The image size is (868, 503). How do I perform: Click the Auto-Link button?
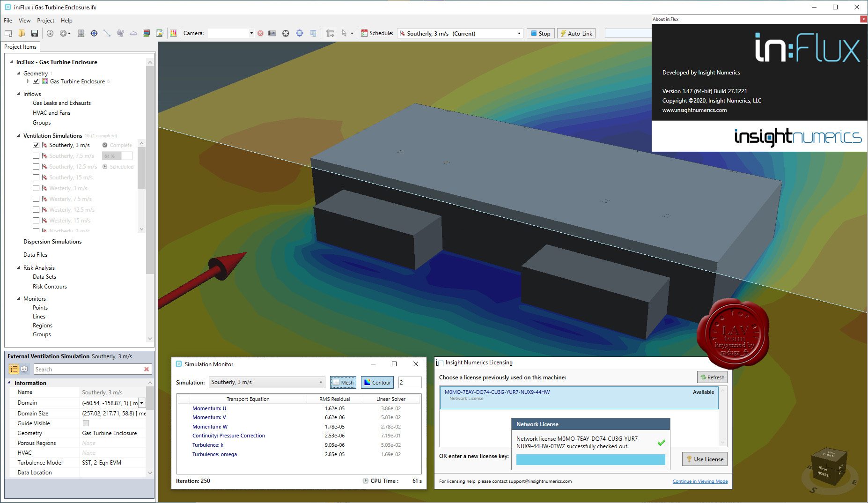coord(576,33)
